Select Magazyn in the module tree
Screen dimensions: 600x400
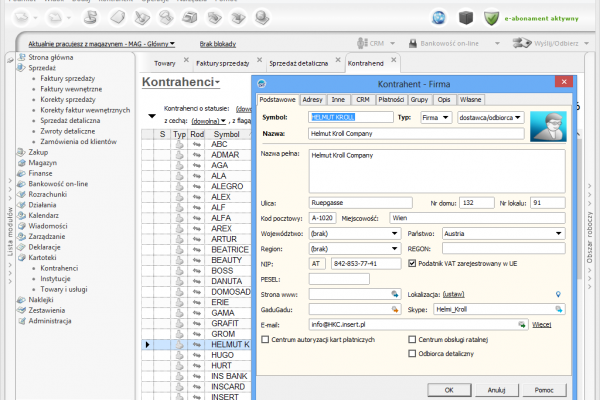(43, 161)
